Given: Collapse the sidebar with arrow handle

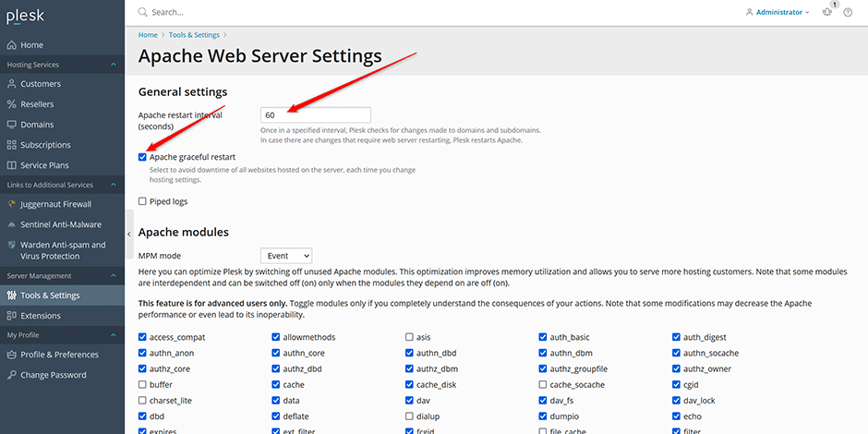Looking at the screenshot, I should (x=128, y=235).
